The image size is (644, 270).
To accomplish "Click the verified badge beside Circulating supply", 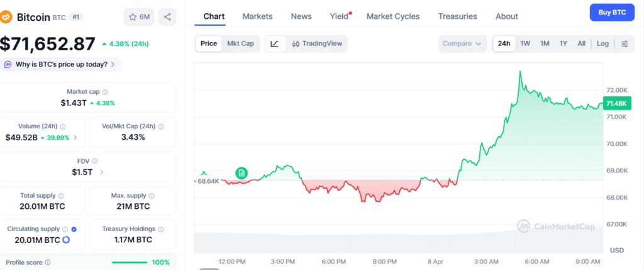I will tap(74, 229).
